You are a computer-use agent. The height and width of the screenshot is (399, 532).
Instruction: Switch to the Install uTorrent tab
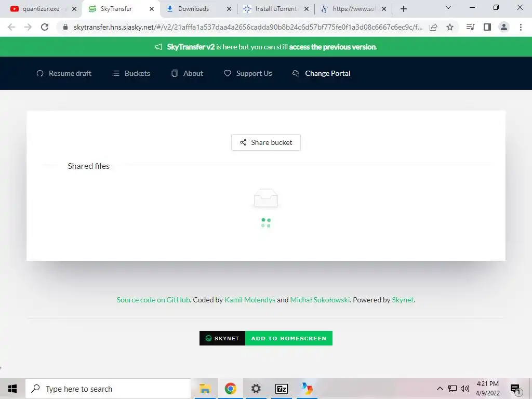pyautogui.click(x=275, y=9)
